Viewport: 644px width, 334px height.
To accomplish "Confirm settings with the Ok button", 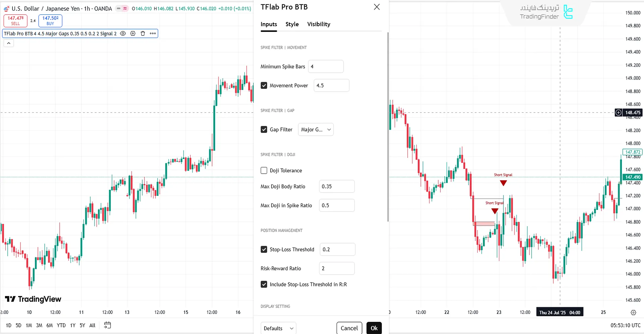I will [374, 328].
